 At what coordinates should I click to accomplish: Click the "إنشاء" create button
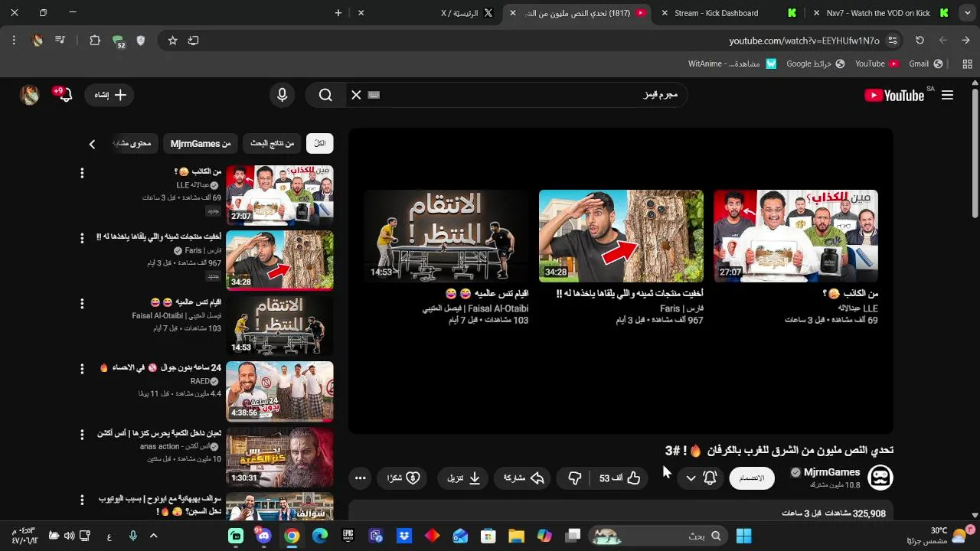[109, 95]
